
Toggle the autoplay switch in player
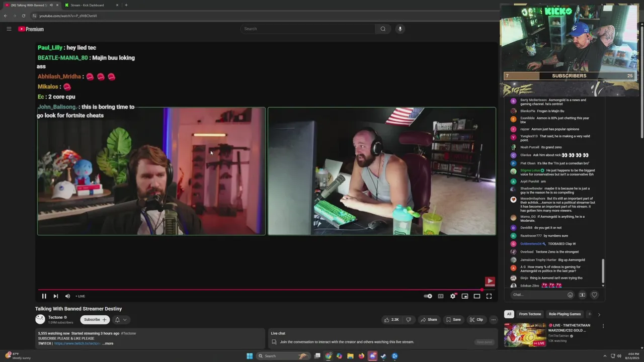428,296
